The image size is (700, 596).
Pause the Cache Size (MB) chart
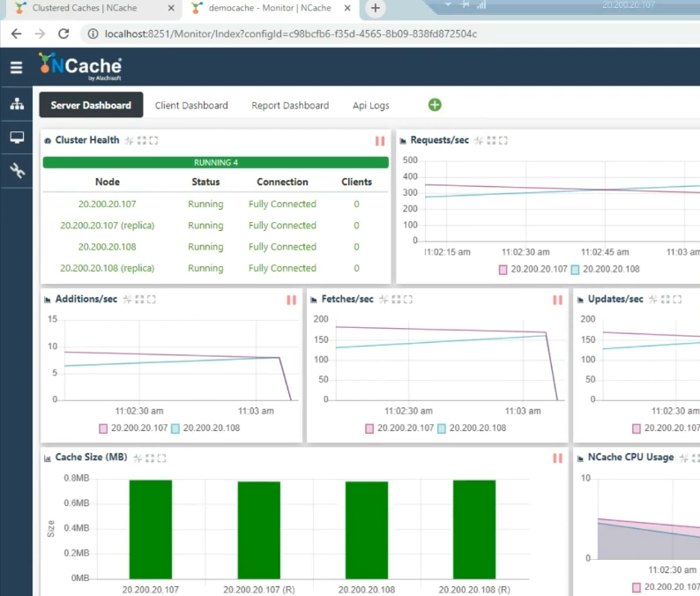(x=557, y=458)
